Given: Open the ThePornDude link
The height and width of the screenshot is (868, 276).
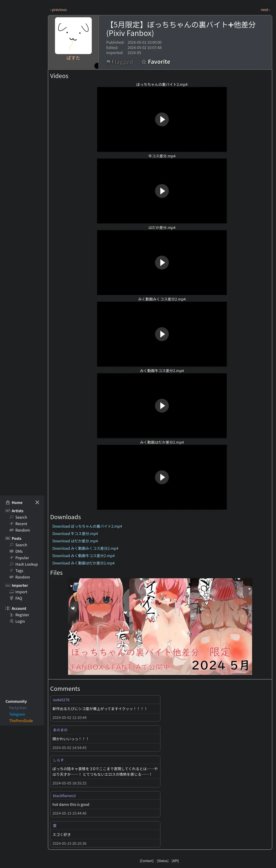Looking at the screenshot, I should [x=21, y=721].
